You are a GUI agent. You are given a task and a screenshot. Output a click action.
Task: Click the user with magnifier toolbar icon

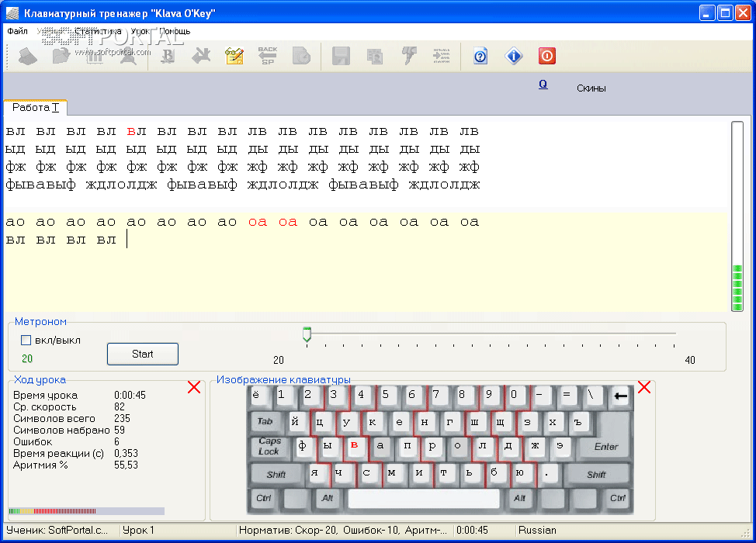tap(128, 57)
